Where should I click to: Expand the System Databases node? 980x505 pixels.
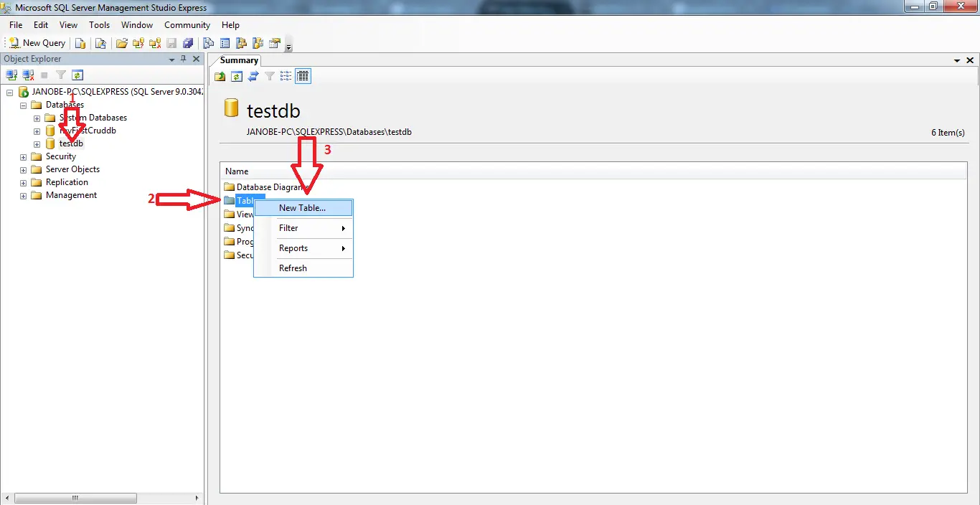[x=37, y=118]
